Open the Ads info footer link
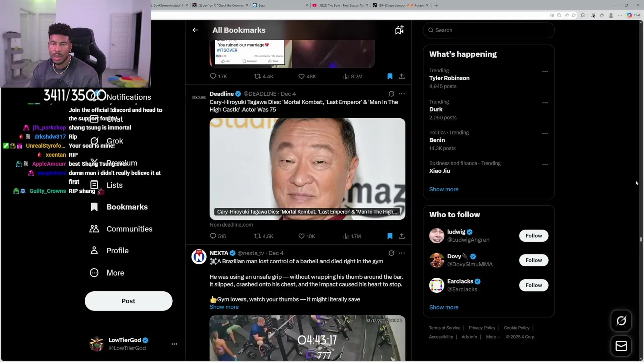The image size is (644, 362). [x=469, y=337]
